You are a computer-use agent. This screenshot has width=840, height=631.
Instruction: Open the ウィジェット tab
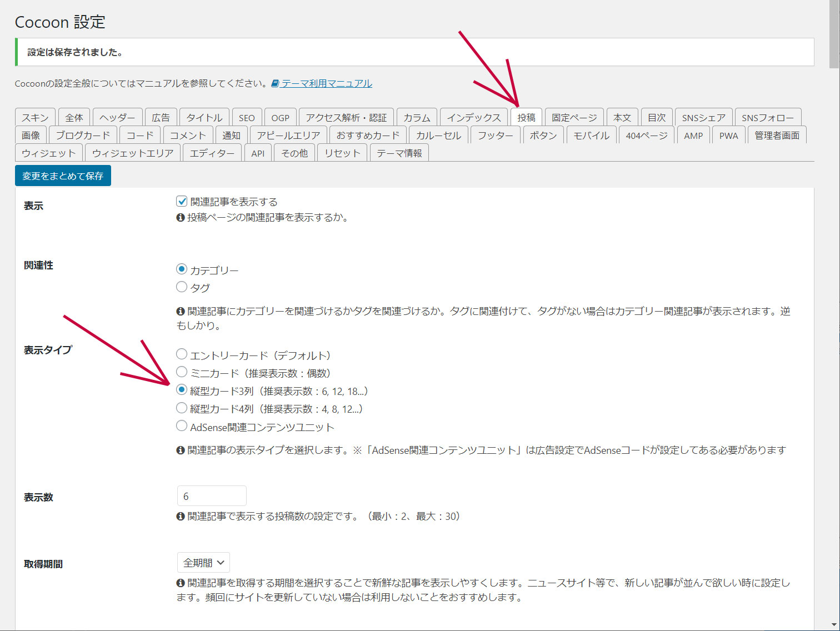tap(49, 153)
